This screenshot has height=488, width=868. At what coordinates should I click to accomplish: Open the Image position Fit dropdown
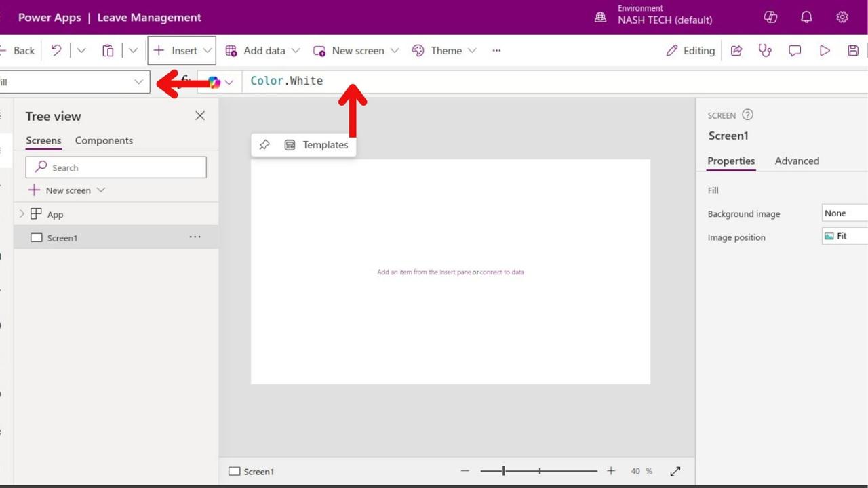point(844,237)
